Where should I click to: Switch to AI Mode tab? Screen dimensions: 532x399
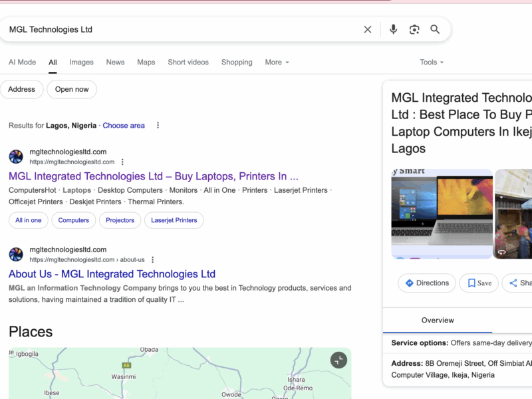pos(23,63)
